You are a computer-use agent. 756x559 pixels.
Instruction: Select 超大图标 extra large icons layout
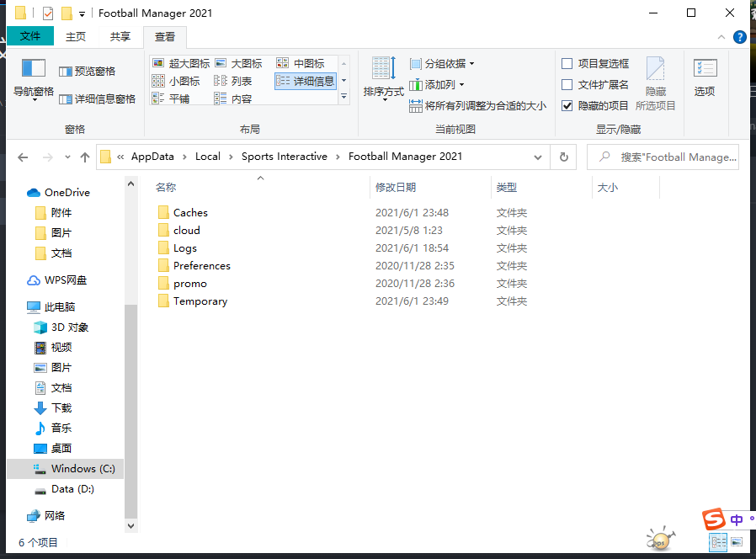181,63
